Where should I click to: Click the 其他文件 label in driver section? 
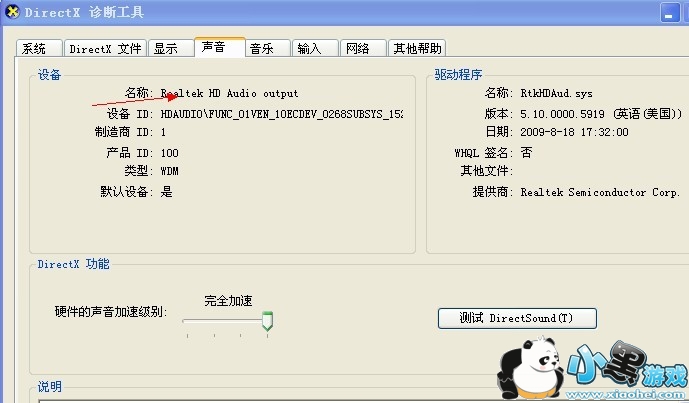pos(486,171)
